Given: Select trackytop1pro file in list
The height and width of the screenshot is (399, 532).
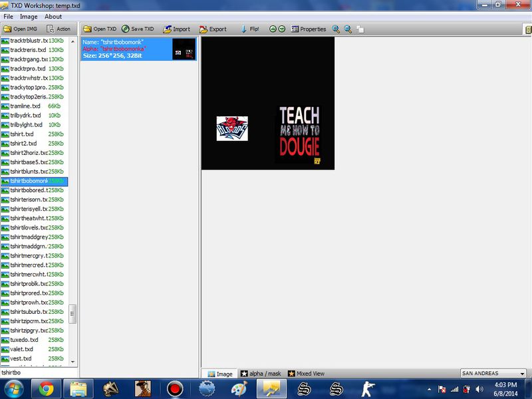Looking at the screenshot, I should click(x=35, y=87).
